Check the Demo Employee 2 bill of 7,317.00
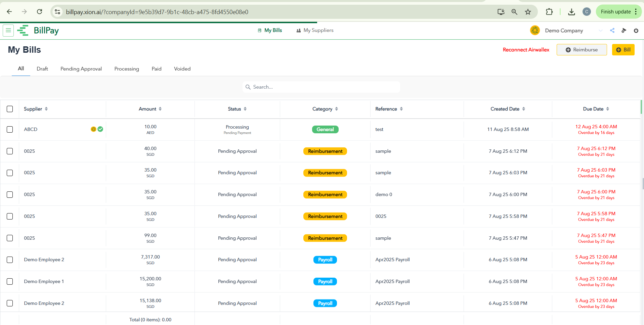 click(x=10, y=260)
